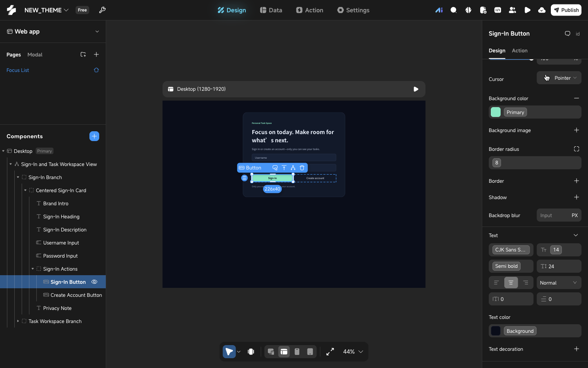Image resolution: width=588 pixels, height=368 pixels.
Task: Click the preview play icon in top bar
Action: [527, 10]
